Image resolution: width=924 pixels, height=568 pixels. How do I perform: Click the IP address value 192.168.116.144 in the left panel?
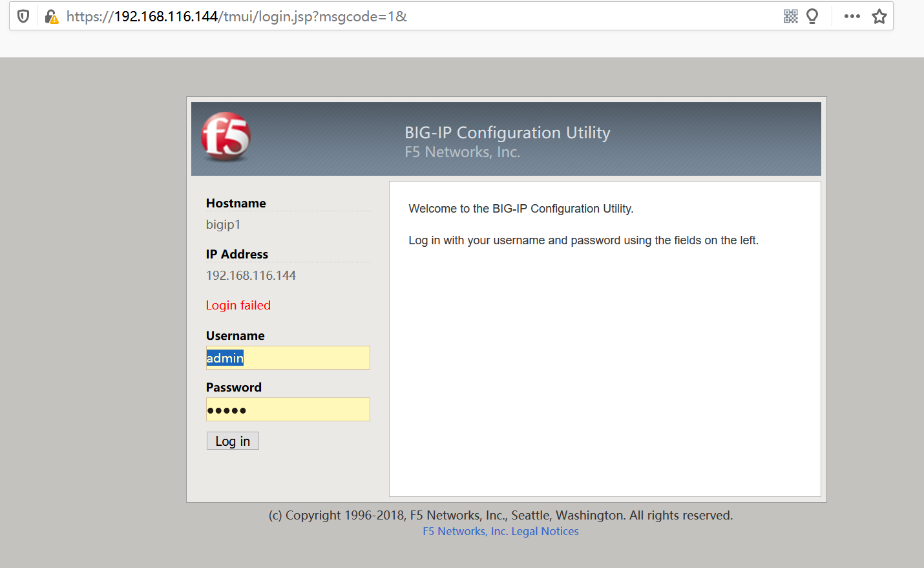251,275
